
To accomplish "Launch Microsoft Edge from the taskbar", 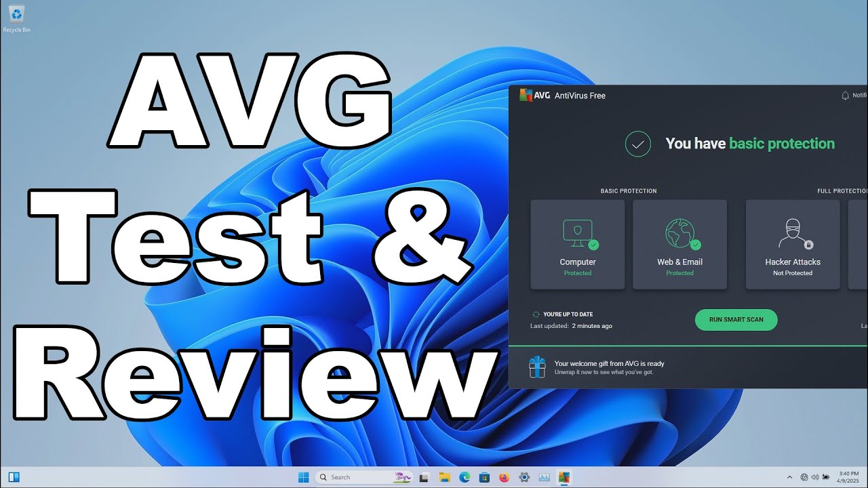I will click(x=465, y=477).
